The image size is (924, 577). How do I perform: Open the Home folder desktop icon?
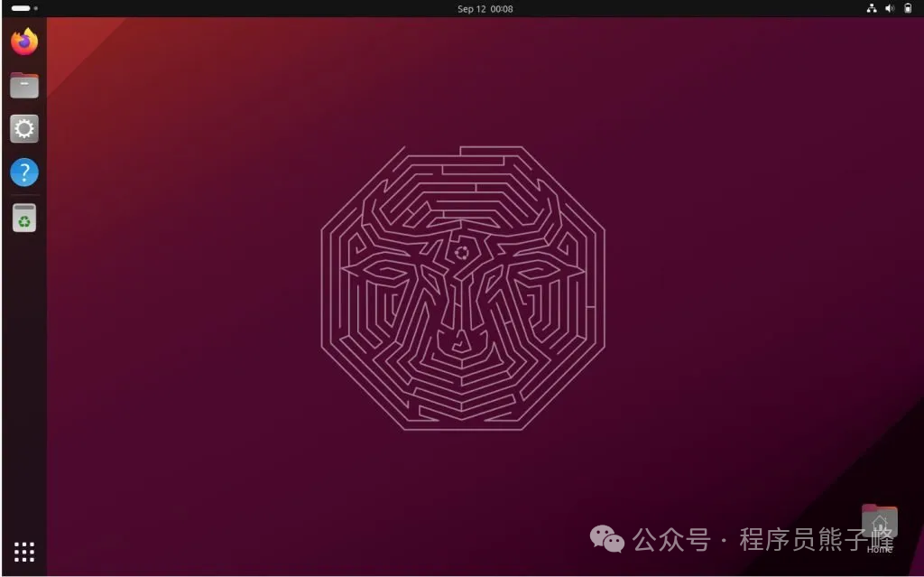[879, 528]
